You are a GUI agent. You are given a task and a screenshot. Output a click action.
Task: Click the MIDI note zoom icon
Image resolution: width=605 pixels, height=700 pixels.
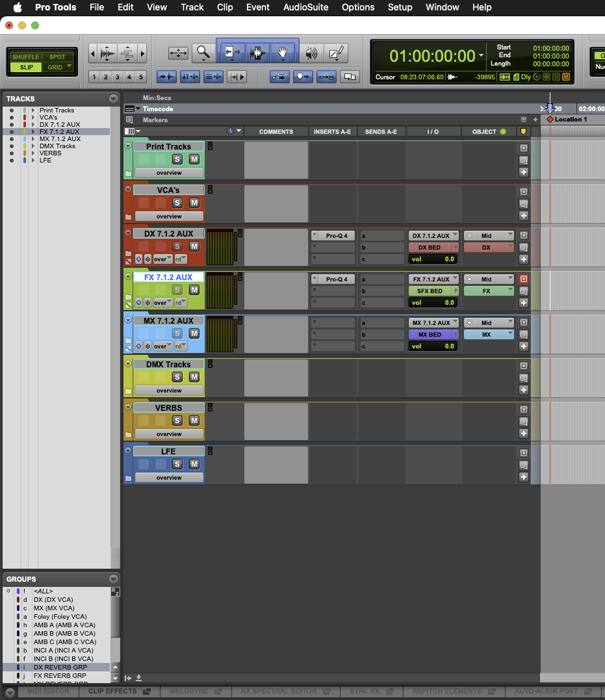tap(127, 53)
